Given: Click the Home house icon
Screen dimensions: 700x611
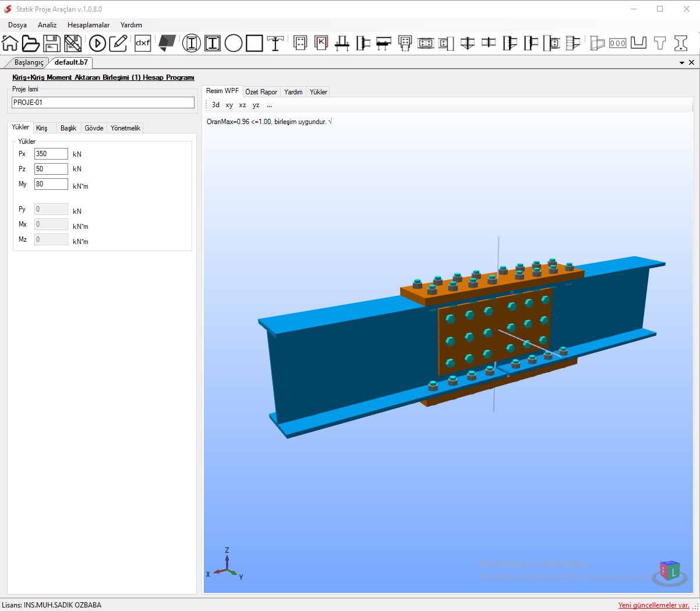Looking at the screenshot, I should tap(10, 43).
